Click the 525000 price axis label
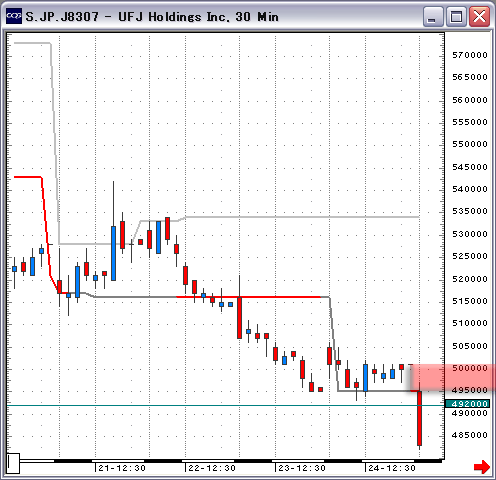496x480 pixels. coord(470,256)
